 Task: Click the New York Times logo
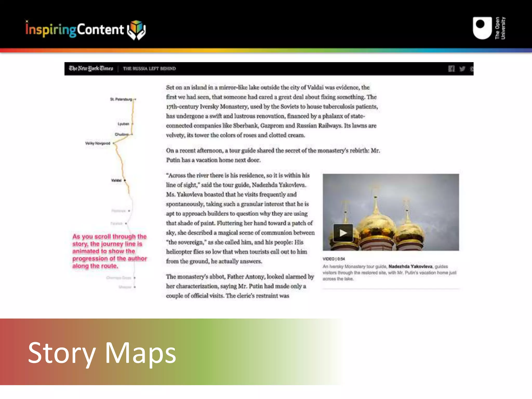pyautogui.click(x=91, y=69)
